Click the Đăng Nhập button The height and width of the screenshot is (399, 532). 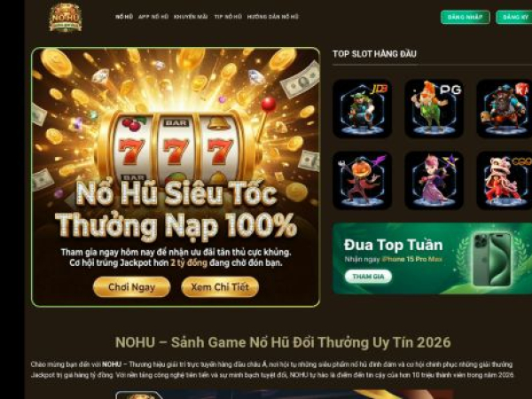tap(465, 18)
